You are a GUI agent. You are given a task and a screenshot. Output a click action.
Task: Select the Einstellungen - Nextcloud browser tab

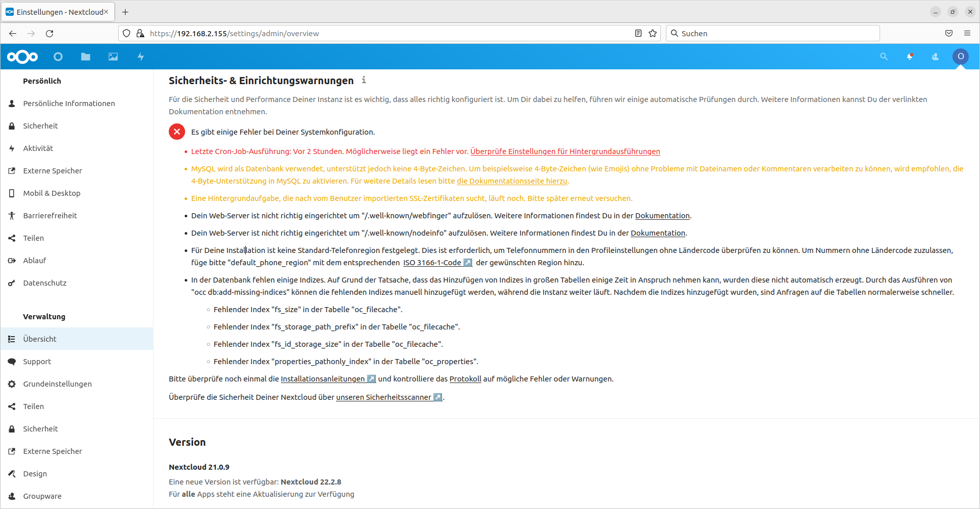coord(58,12)
